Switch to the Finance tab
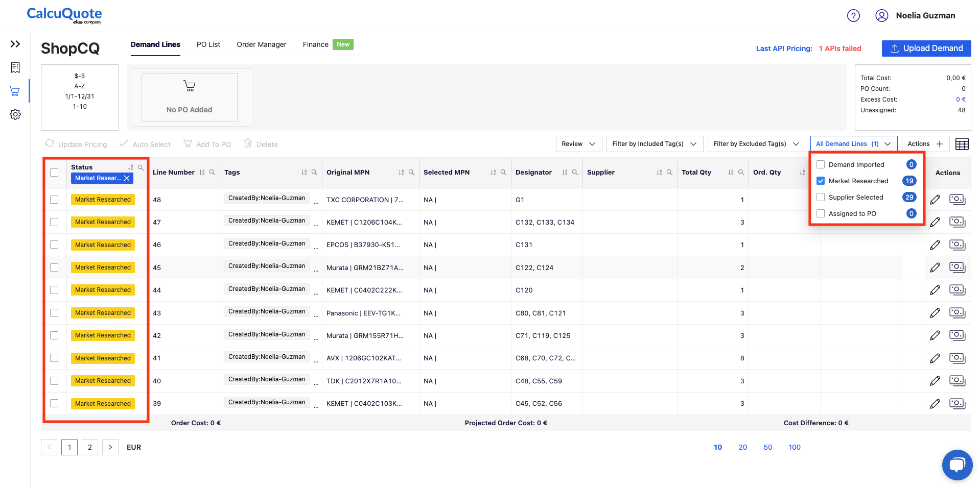980x488 pixels. tap(316, 44)
